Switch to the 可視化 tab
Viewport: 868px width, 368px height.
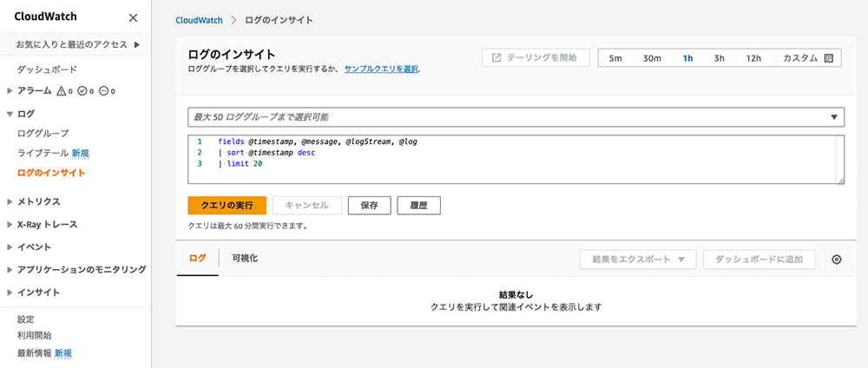click(x=246, y=259)
